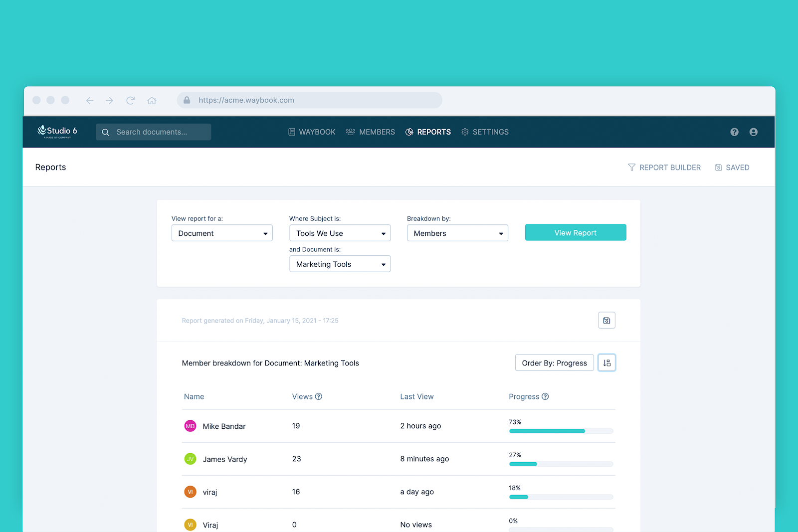This screenshot has width=798, height=532.
Task: Open the user account profile icon
Action: [x=753, y=132]
